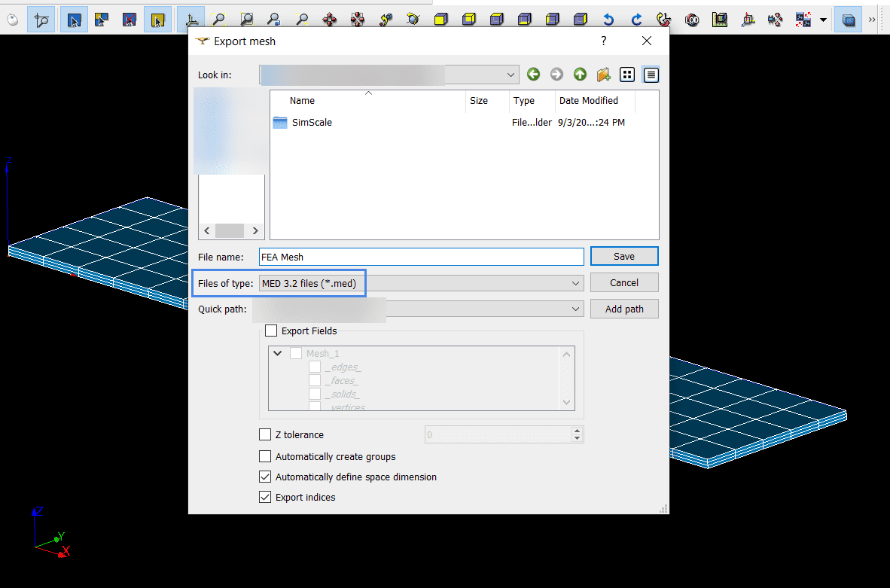
Task: Uncheck the Export indices option
Action: pos(265,497)
